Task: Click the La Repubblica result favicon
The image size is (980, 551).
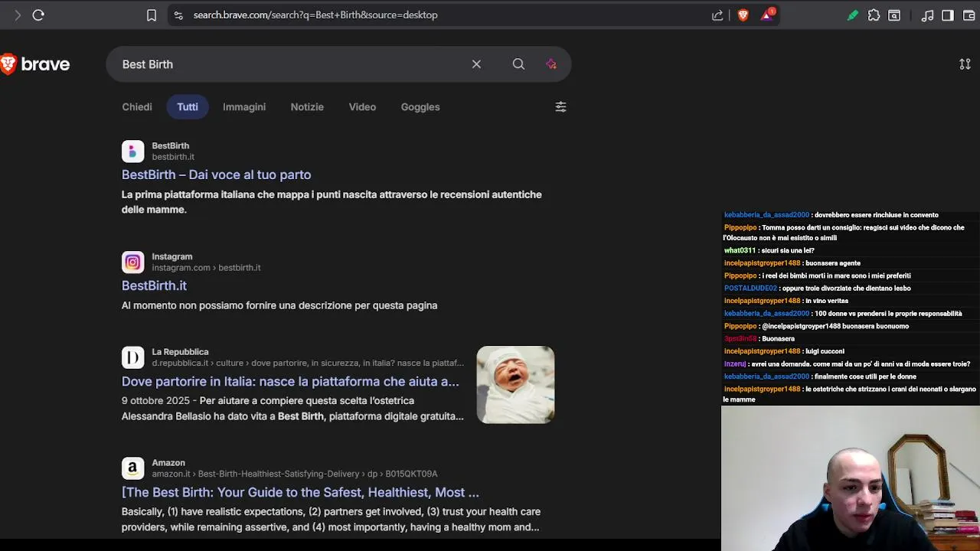Action: click(132, 357)
